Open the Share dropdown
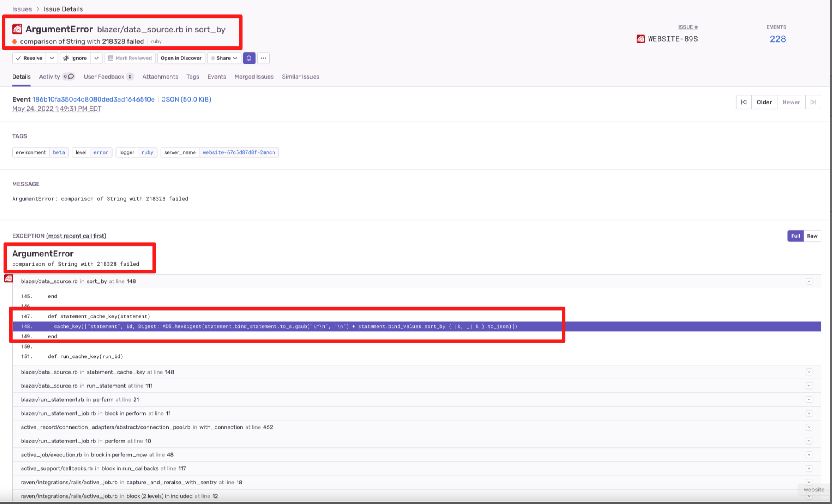The image size is (832, 504). click(x=224, y=58)
